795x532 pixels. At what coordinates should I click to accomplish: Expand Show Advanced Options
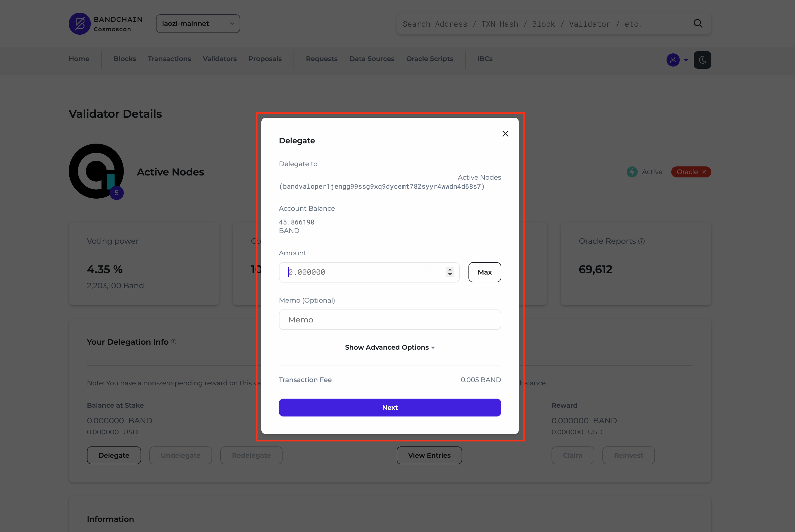pos(390,347)
